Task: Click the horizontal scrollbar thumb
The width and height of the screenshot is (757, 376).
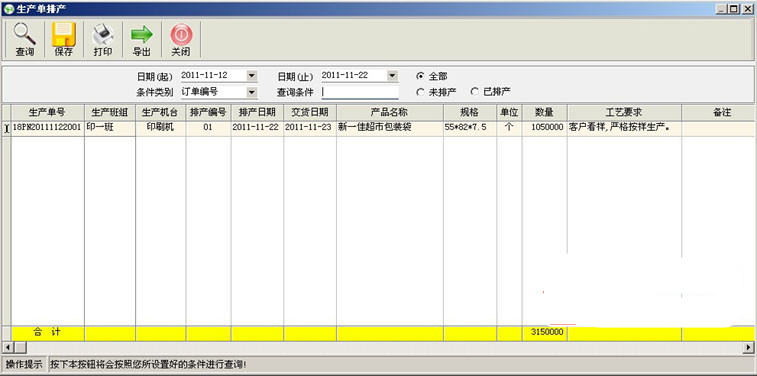Action: pos(20,347)
